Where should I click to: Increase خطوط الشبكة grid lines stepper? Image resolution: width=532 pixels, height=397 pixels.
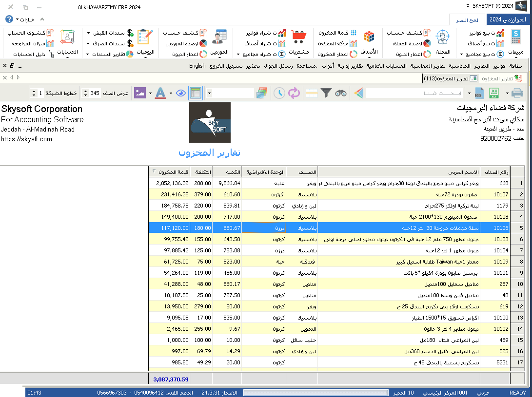click(33, 91)
